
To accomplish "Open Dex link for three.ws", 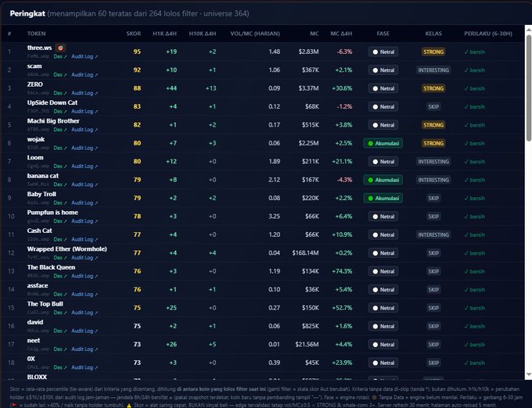I will click(60, 56).
